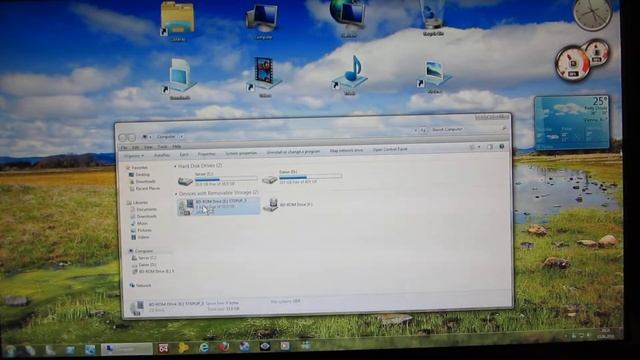The width and height of the screenshot is (640, 360).
Task: Click the AutoPlay toolbar button
Action: point(162,155)
